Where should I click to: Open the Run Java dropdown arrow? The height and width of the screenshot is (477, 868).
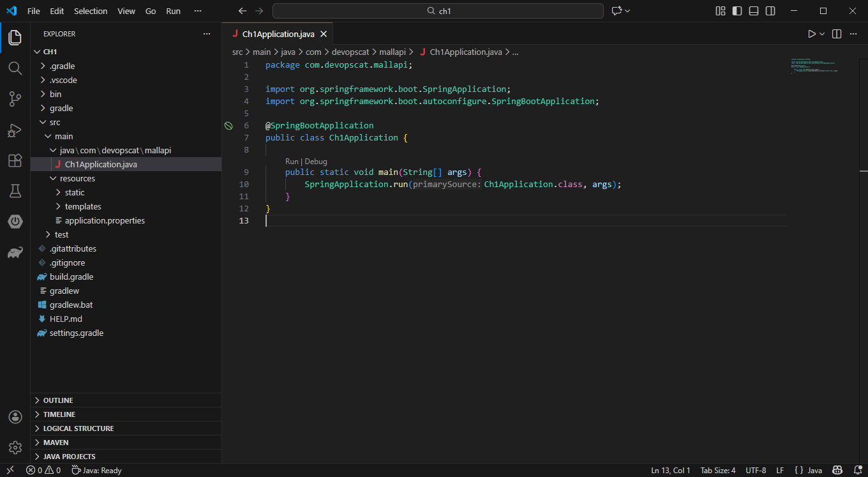pyautogui.click(x=822, y=34)
